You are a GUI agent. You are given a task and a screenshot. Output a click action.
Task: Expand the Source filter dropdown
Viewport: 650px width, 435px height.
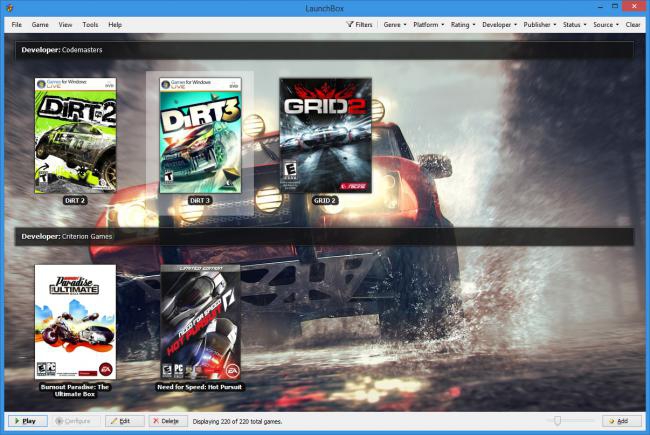coord(606,24)
